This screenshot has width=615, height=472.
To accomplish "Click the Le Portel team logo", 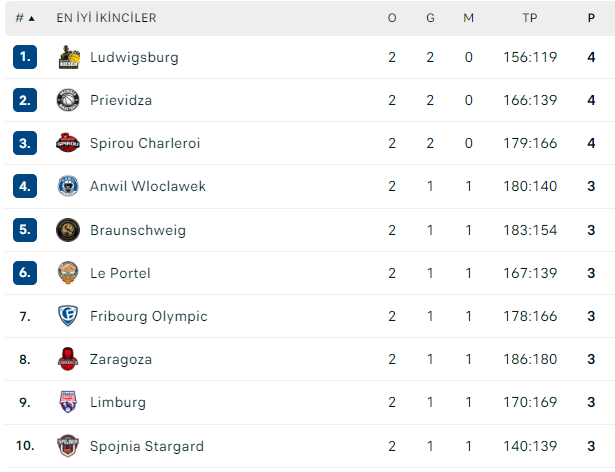I will [x=68, y=273].
